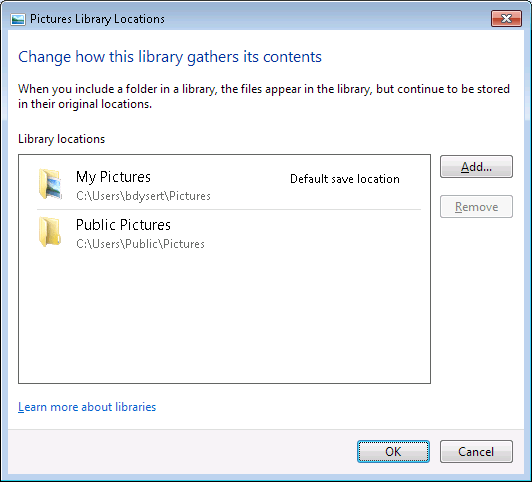The height and width of the screenshot is (482, 532).
Task: Click the separator line between the two locations
Action: pos(229,210)
